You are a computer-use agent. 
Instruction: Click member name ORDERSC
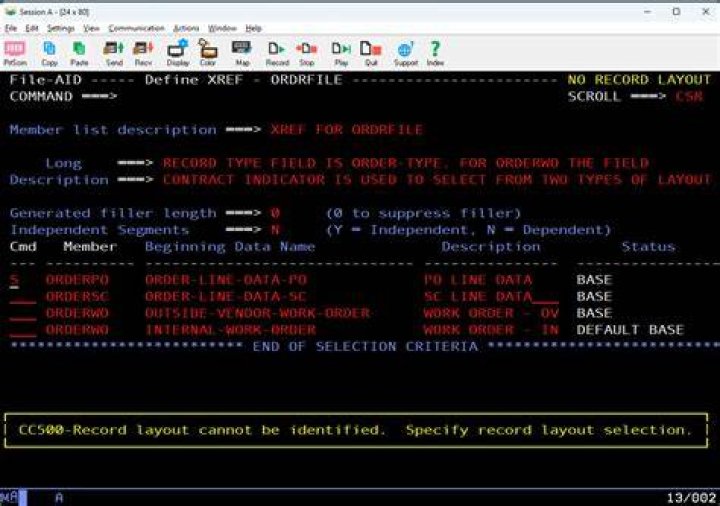pyautogui.click(x=77, y=297)
